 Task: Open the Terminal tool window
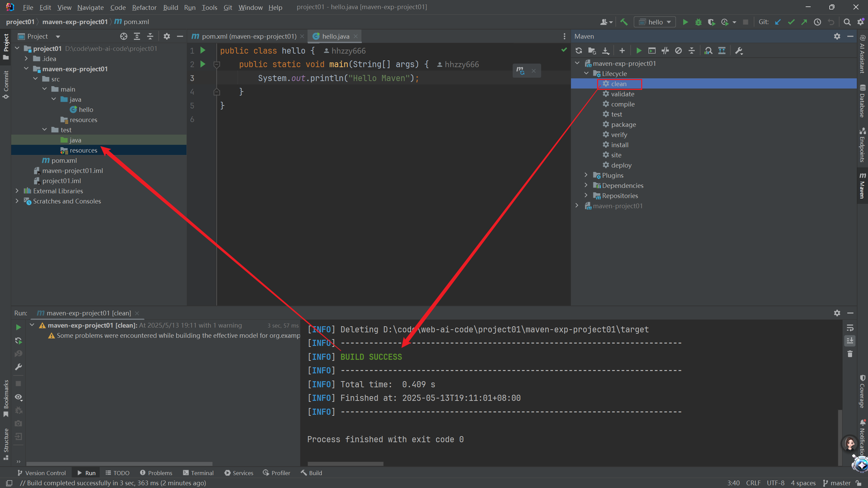click(198, 473)
